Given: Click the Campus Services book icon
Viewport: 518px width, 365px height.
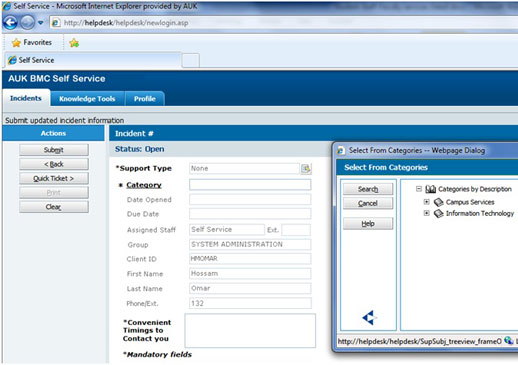Looking at the screenshot, I should (438, 202).
